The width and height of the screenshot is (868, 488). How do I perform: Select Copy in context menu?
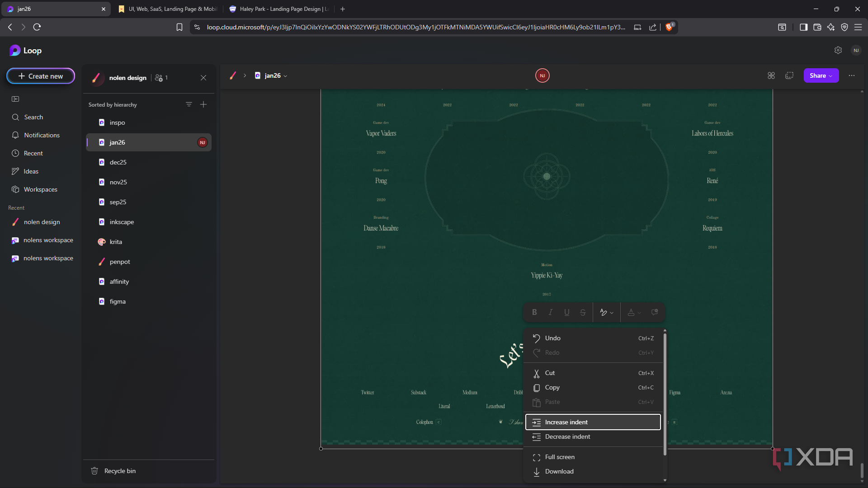pyautogui.click(x=593, y=387)
